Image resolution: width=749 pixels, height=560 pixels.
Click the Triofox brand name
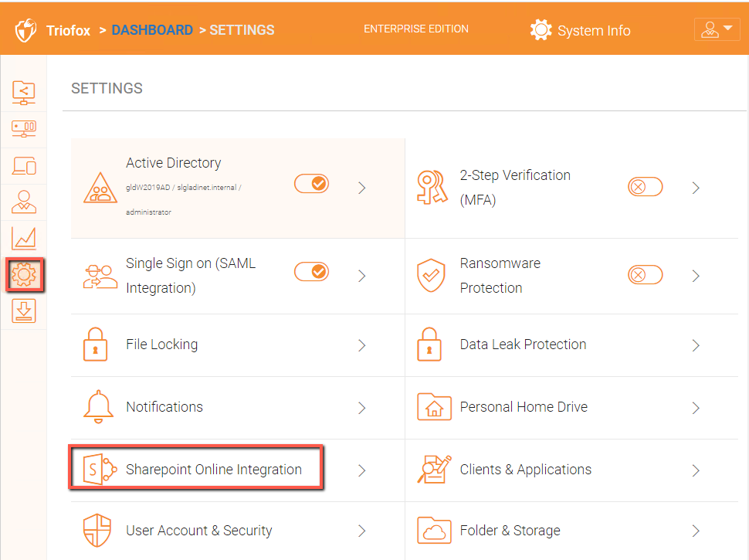(68, 31)
